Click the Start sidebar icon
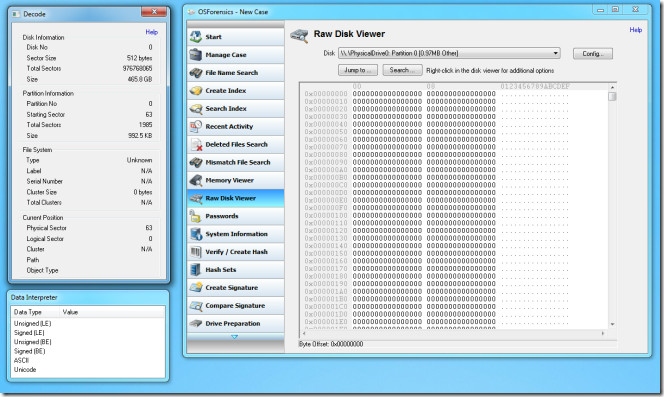The width and height of the screenshot is (664, 397). [196, 36]
